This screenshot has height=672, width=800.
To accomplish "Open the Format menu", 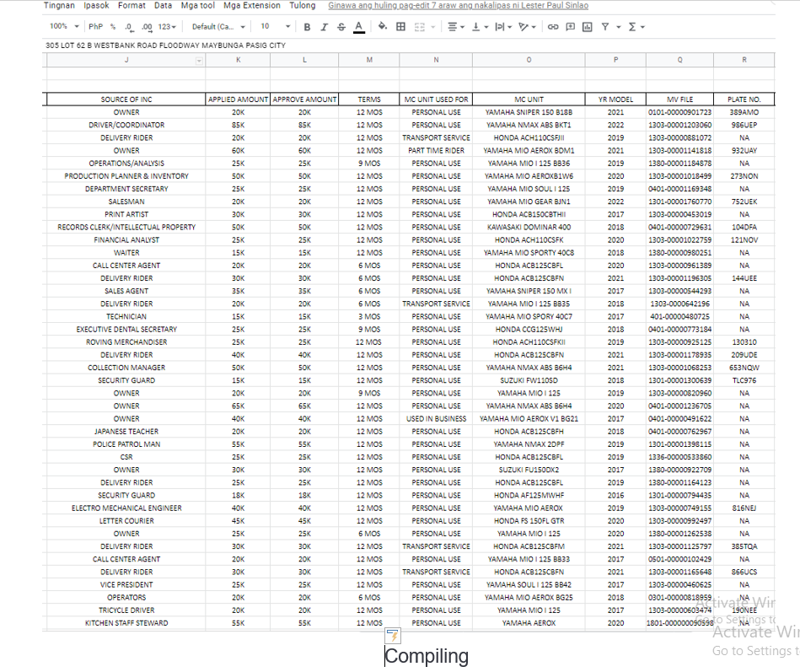I will point(132,6).
